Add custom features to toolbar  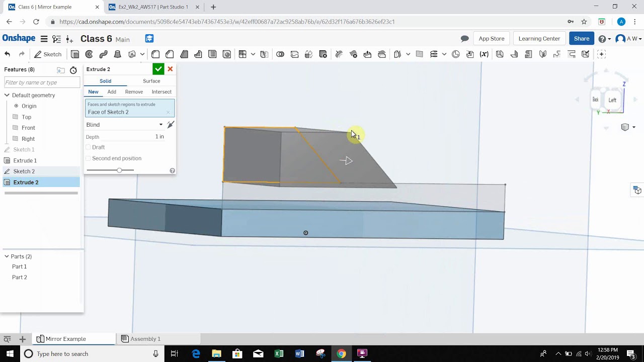(x=601, y=54)
